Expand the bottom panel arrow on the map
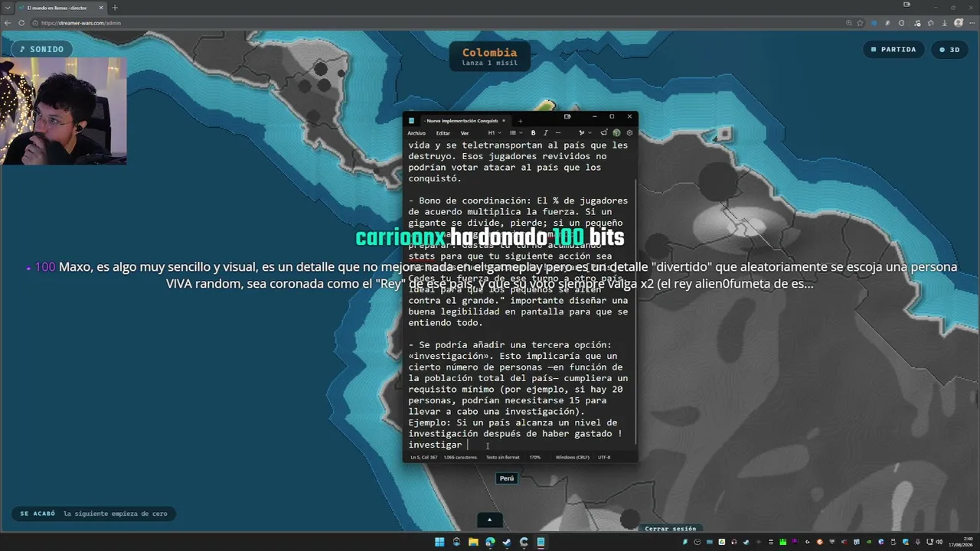980x551 pixels. (489, 520)
